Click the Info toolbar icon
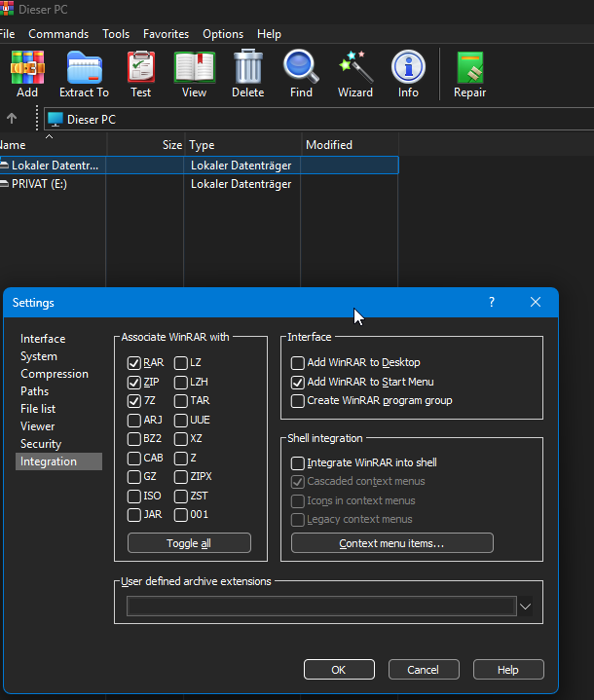 tap(408, 66)
